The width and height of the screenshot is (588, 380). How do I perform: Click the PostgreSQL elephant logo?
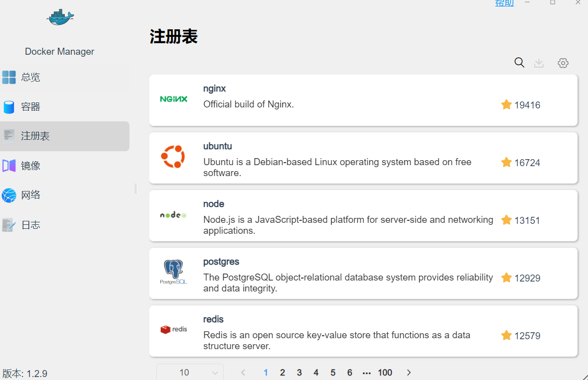[174, 272]
